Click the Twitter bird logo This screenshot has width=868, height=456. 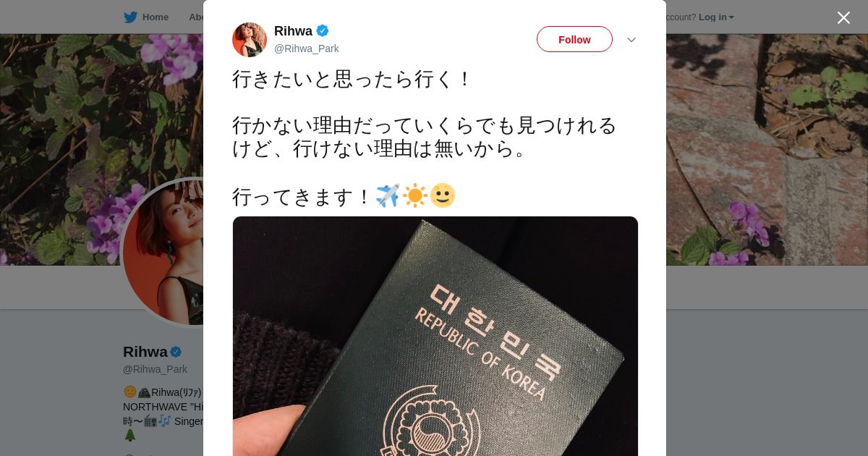click(x=130, y=17)
